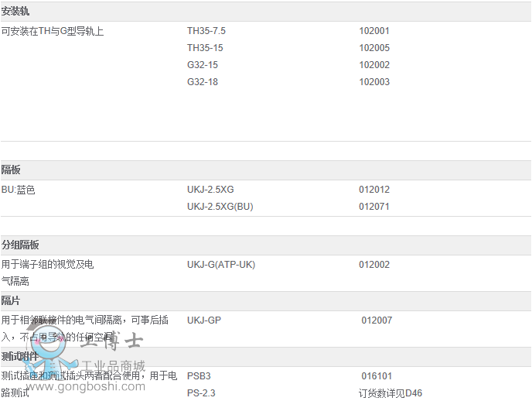
Task: Click the 分组隔板 section header
Action: [20, 245]
